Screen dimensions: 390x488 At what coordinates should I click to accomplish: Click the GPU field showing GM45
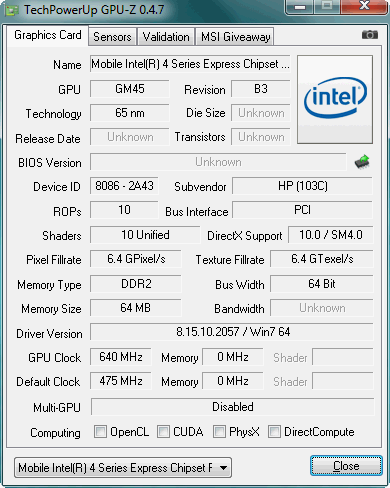click(x=130, y=89)
